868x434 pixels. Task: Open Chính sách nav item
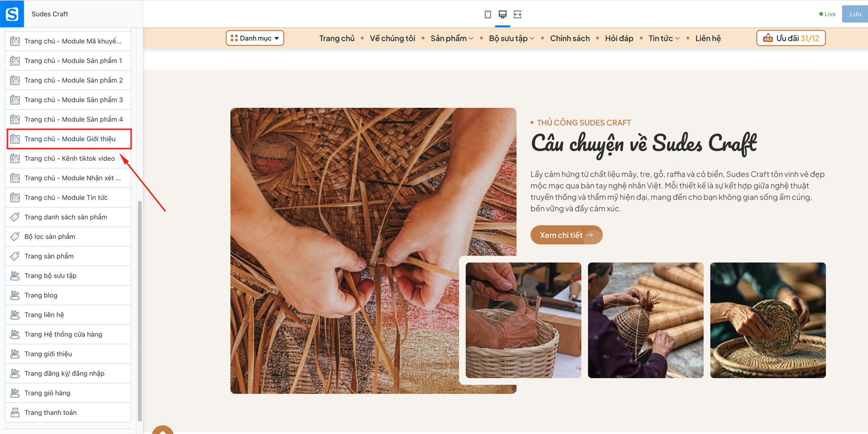tap(570, 38)
